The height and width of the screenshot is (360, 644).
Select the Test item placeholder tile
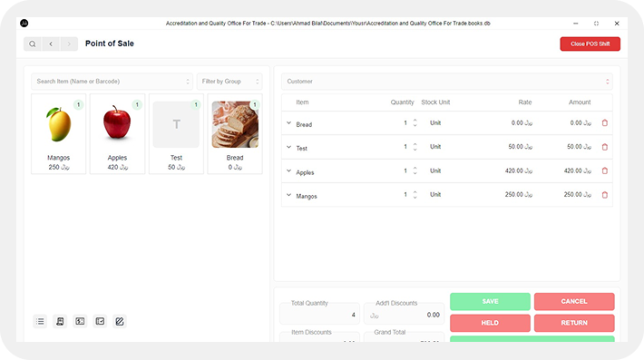pos(176,124)
